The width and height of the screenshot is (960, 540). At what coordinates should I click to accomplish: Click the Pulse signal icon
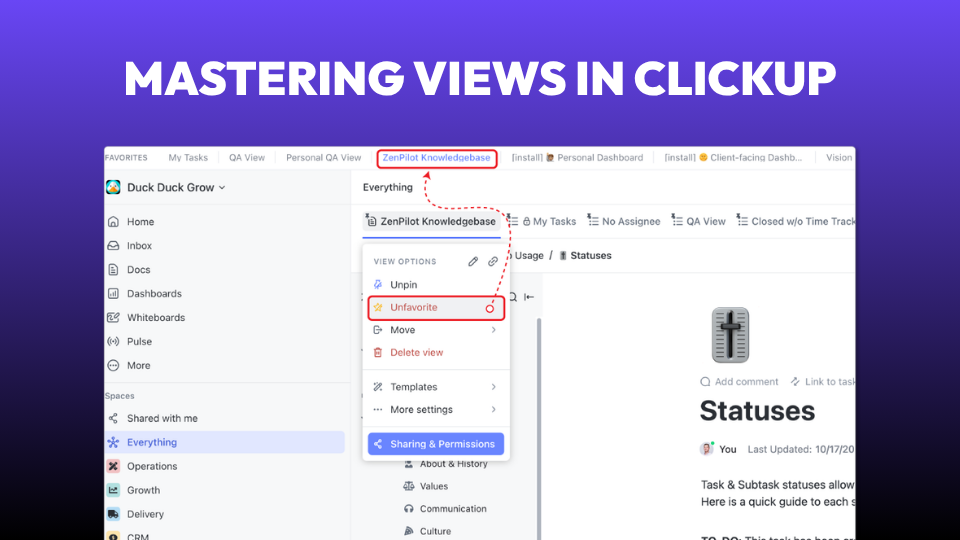(113, 341)
